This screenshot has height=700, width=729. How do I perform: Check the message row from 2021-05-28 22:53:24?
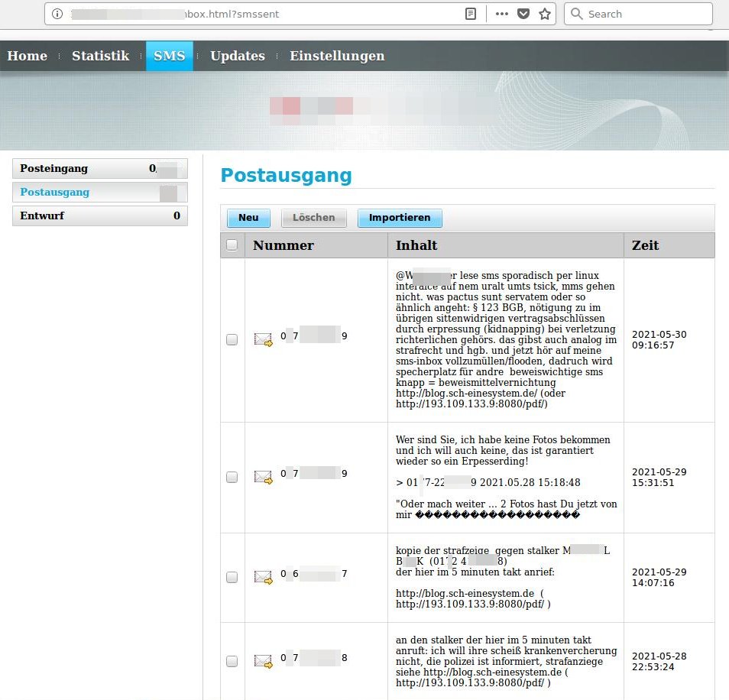(x=232, y=662)
